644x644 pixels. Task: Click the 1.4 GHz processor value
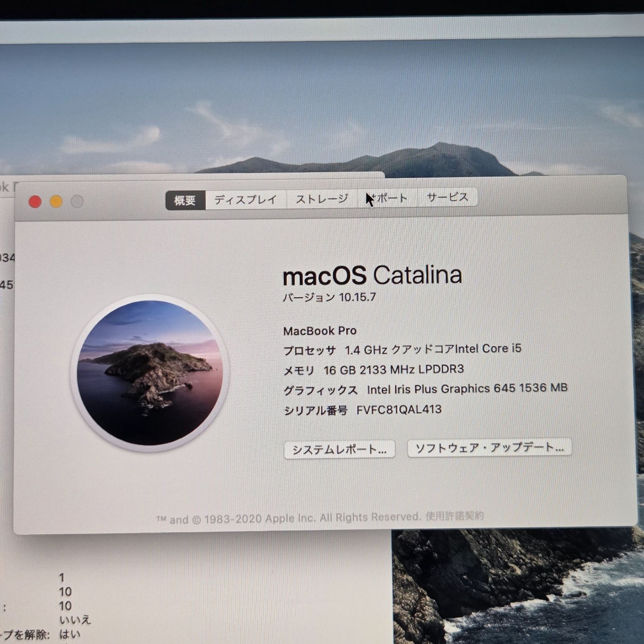(x=433, y=349)
